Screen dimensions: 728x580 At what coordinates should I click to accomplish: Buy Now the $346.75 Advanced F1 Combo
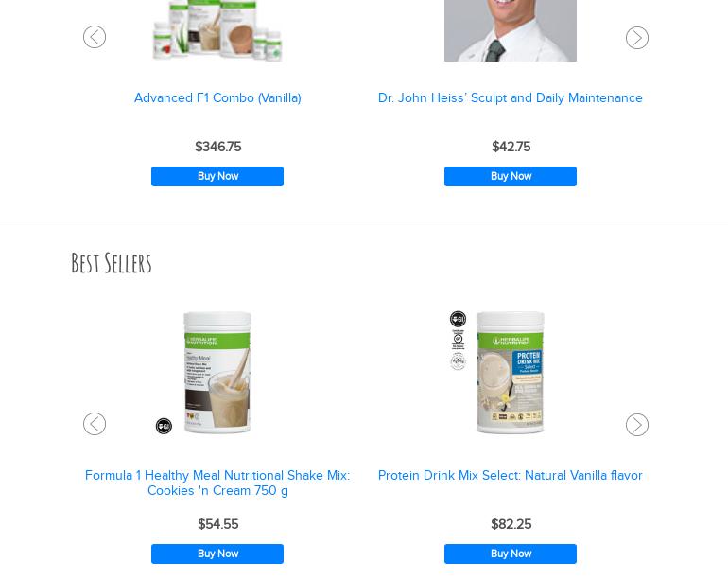click(x=217, y=177)
